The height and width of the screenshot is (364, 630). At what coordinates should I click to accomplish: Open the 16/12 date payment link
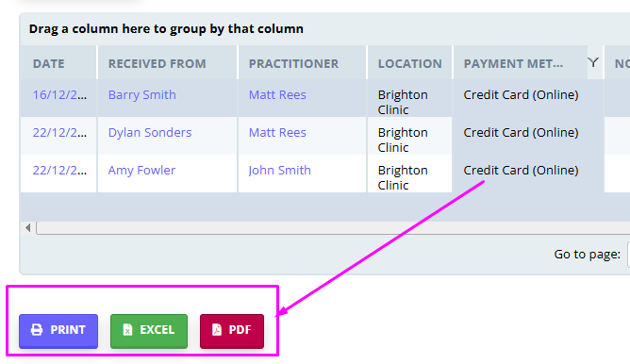(59, 95)
